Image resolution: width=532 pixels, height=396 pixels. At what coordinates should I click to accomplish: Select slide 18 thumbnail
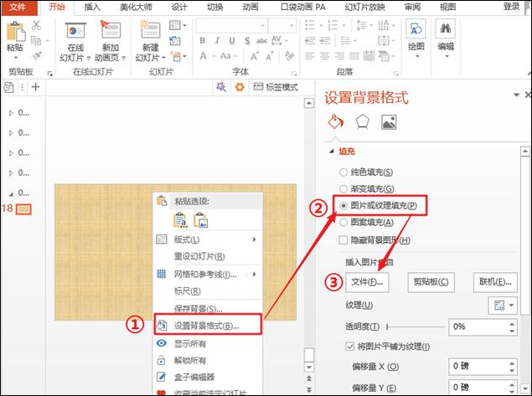[x=23, y=209]
